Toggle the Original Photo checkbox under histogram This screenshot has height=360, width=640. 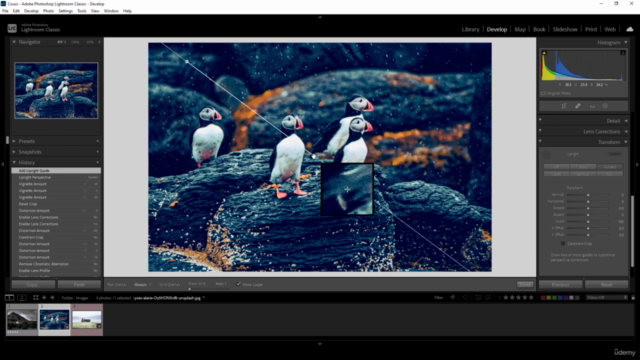[x=543, y=93]
